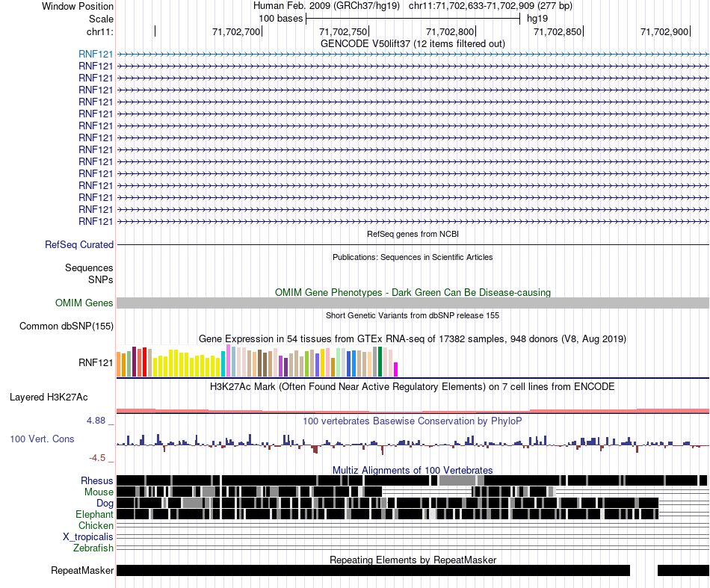Viewport: 710px width, 588px height.
Task: Click the chr11: ruler label
Action: pos(100,31)
